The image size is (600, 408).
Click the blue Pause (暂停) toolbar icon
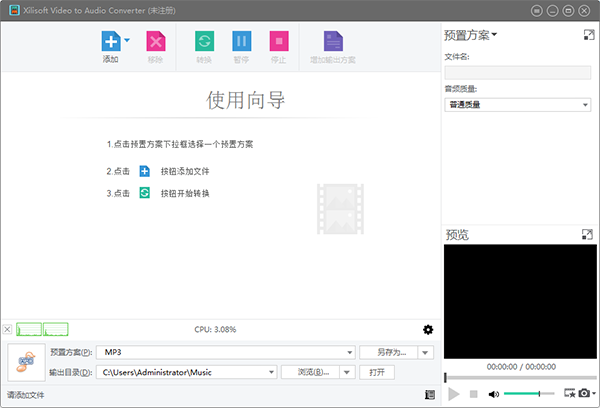(x=241, y=41)
